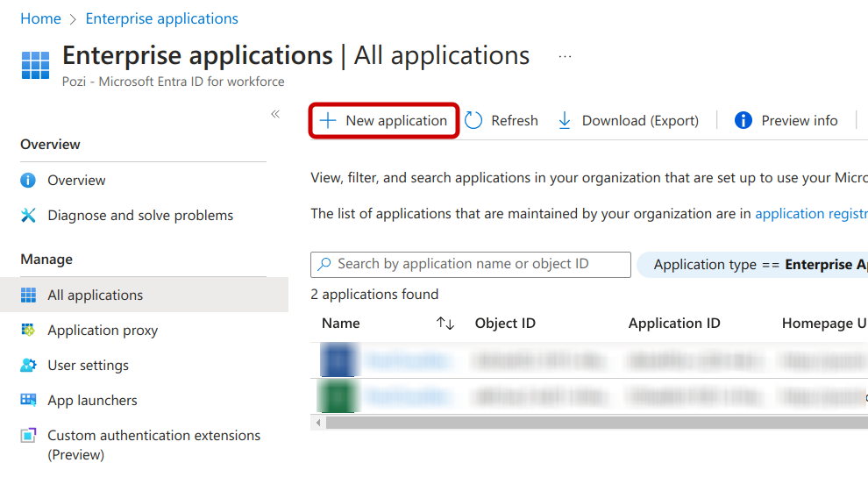Screen dimensions: 868x477
Task: Open Diagnose and solve problems
Action: coord(140,215)
